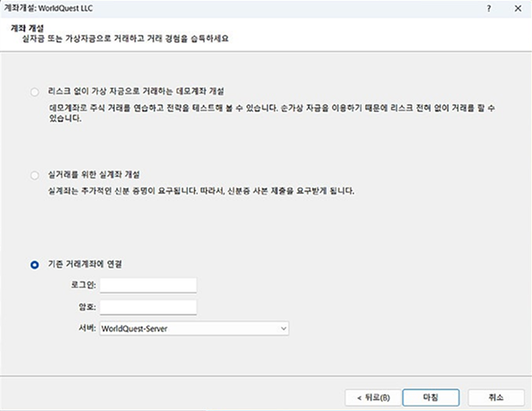This screenshot has width=532, height=411.
Task: Close the 계좌개설 dialog window
Action: 518,9
